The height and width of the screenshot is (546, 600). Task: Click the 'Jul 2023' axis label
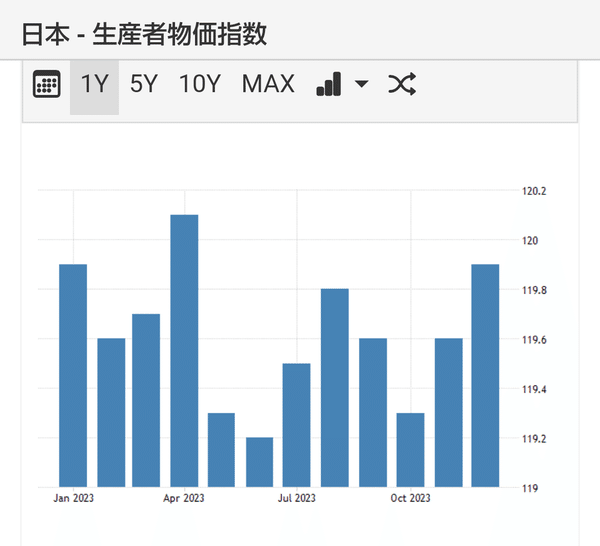(297, 498)
